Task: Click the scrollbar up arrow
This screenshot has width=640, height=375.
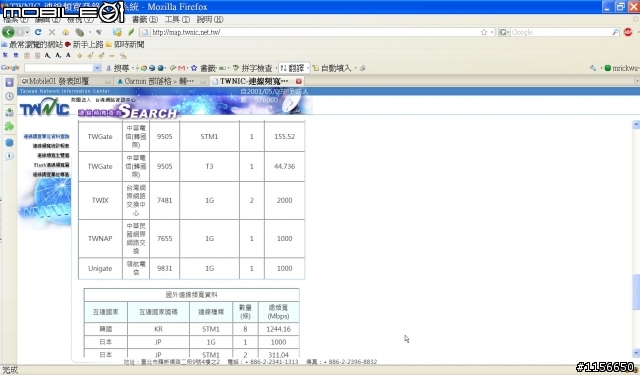Action: pos(636,124)
